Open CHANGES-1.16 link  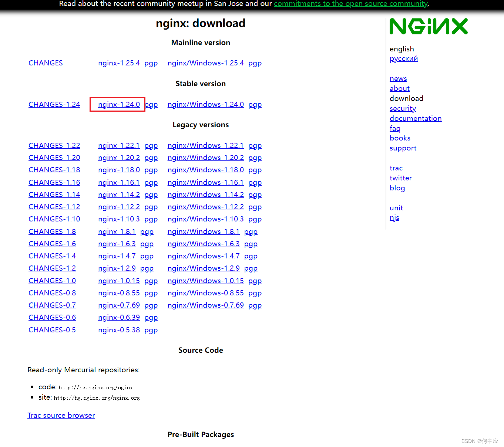click(x=54, y=183)
